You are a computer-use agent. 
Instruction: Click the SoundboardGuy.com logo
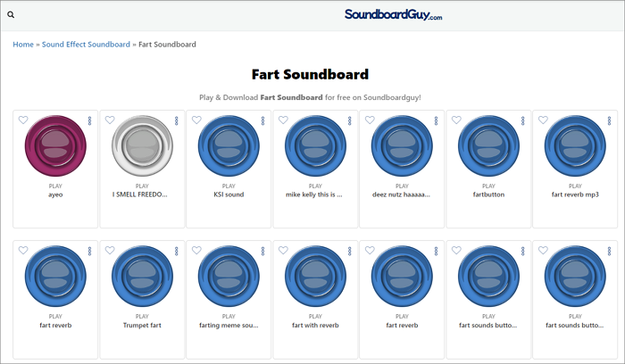pyautogui.click(x=393, y=15)
